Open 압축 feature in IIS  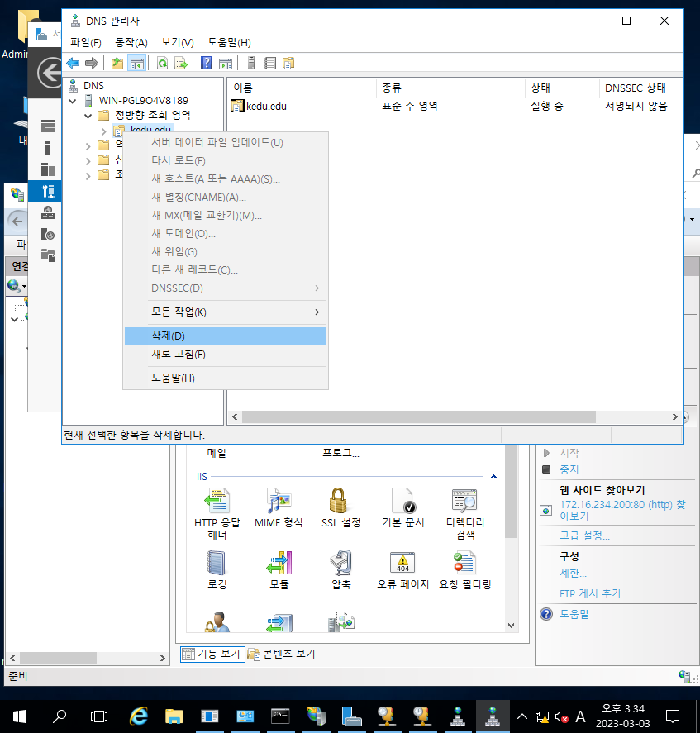340,569
